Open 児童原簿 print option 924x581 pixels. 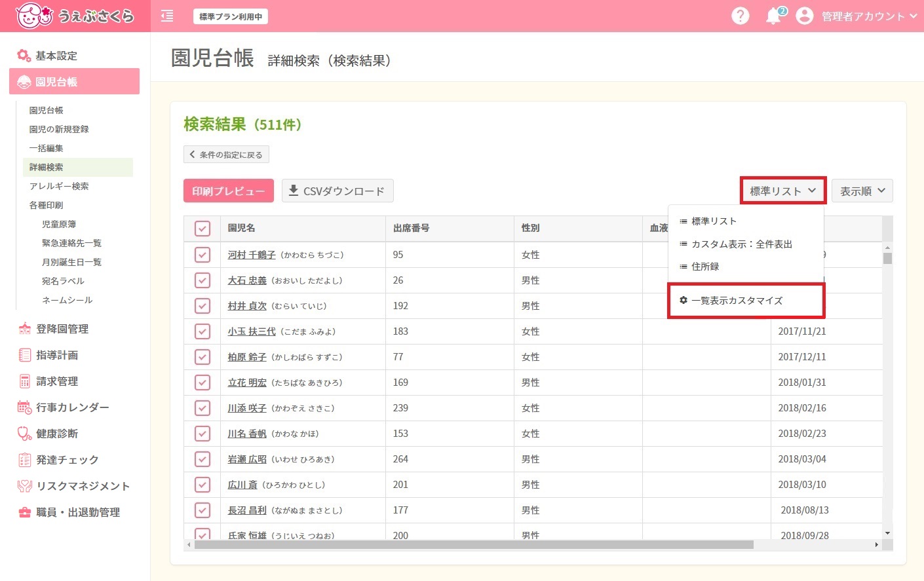point(59,225)
